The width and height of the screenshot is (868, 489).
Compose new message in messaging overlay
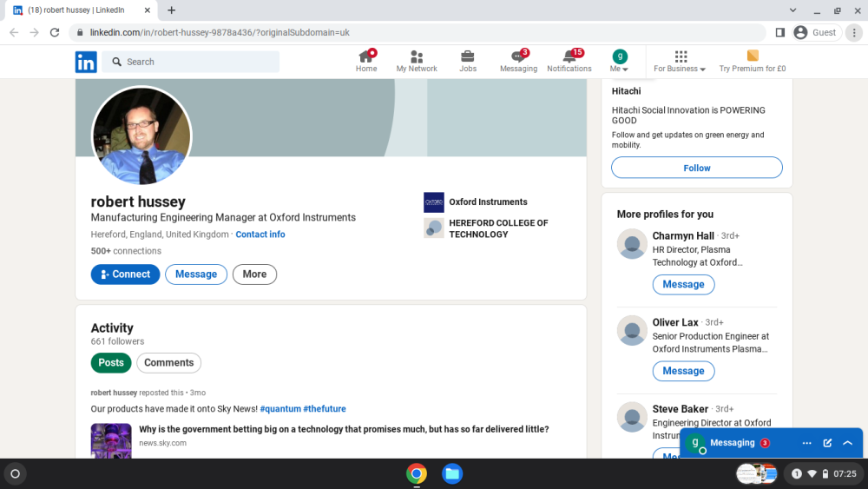point(827,443)
